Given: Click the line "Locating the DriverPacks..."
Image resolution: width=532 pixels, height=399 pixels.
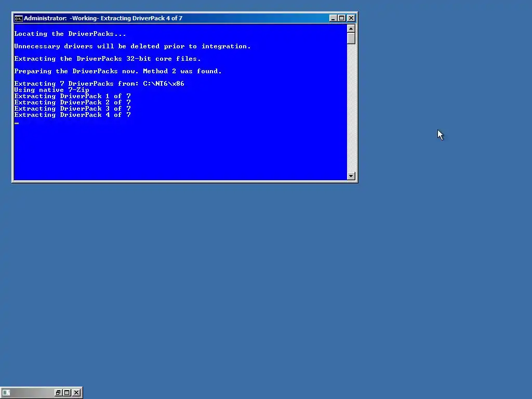Looking at the screenshot, I should click(70, 34).
